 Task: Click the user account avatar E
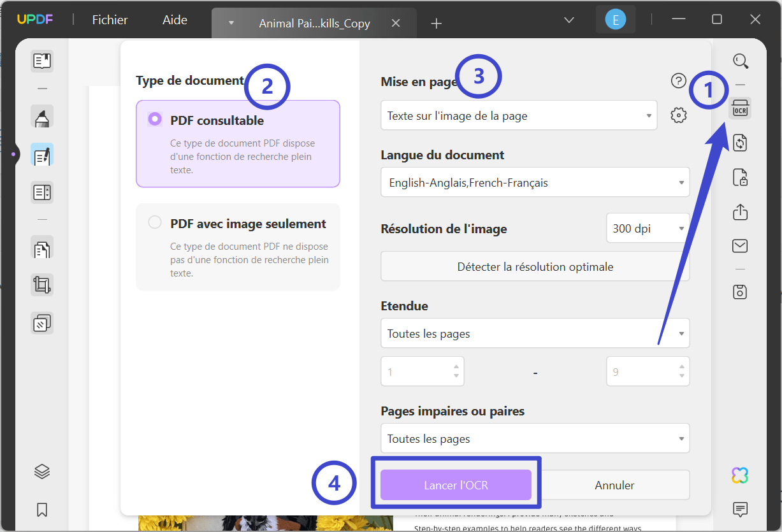(x=615, y=20)
